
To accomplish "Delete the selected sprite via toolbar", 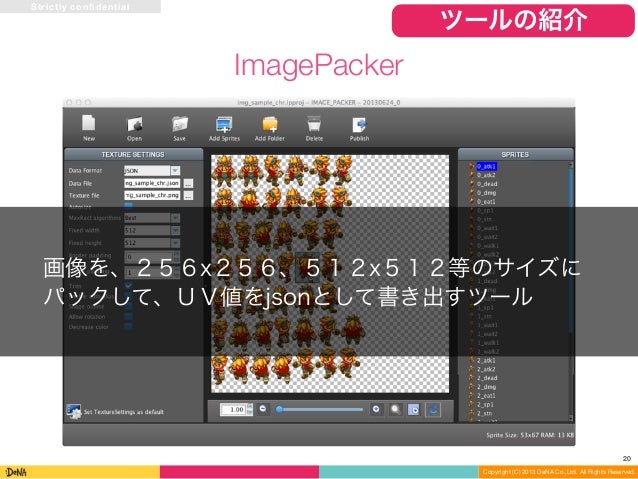I will (314, 129).
